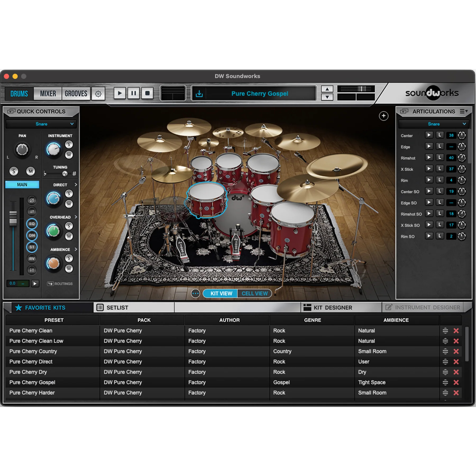Click the plus icon above the kit
Viewport: 476px width, 476px height.
point(383,116)
